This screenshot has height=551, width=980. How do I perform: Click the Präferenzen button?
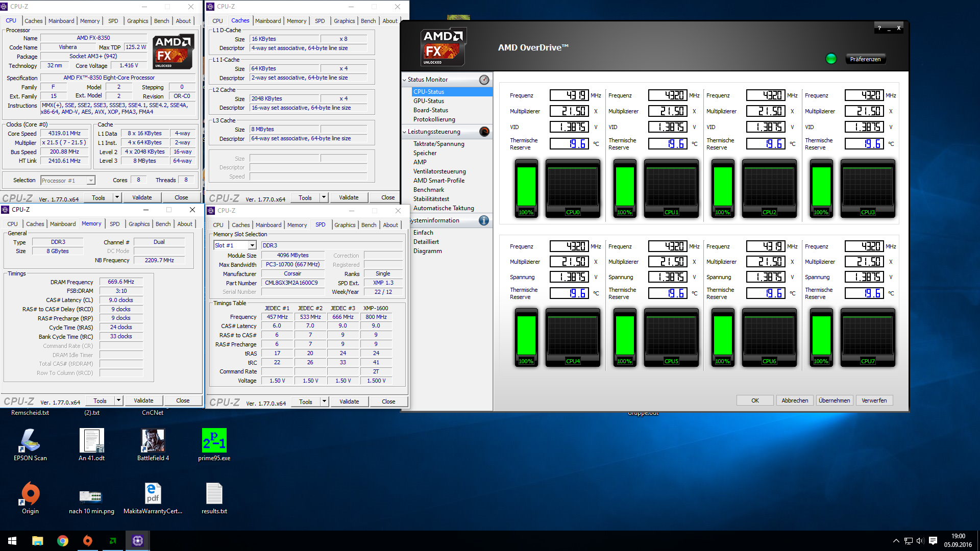coord(865,59)
